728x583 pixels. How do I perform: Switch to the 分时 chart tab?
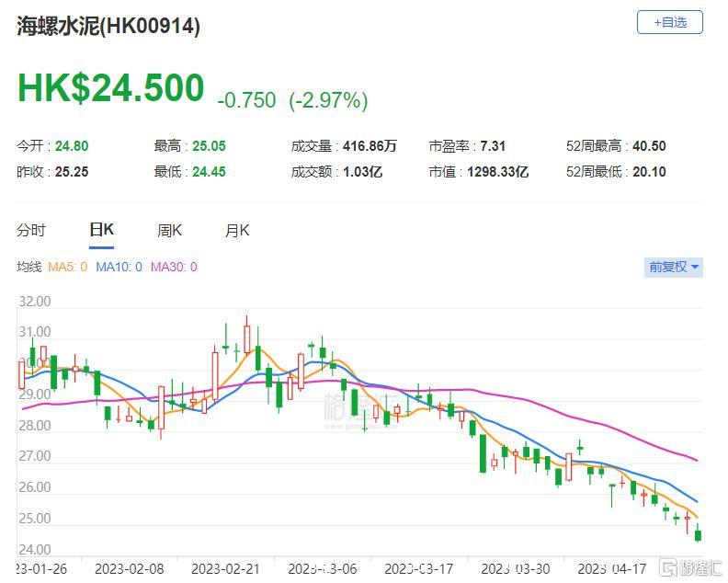click(x=31, y=230)
